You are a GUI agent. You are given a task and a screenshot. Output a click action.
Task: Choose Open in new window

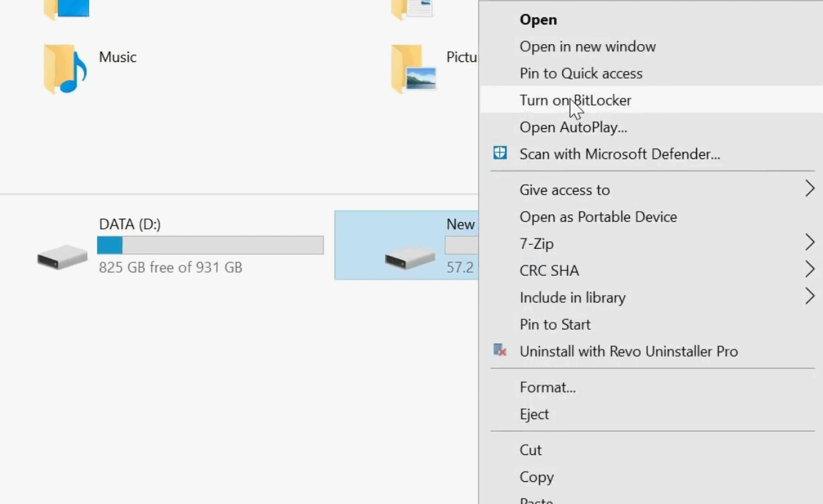tap(587, 46)
